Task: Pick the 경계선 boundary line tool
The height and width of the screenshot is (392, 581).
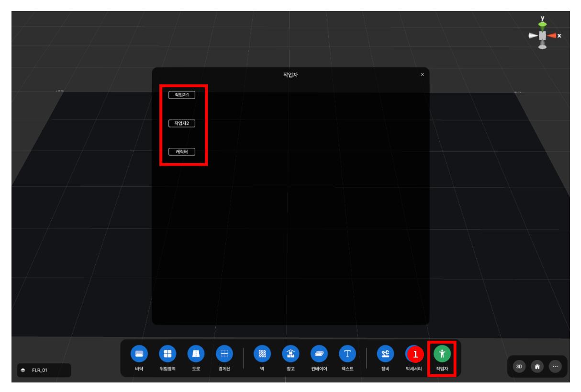Action: [x=223, y=354]
